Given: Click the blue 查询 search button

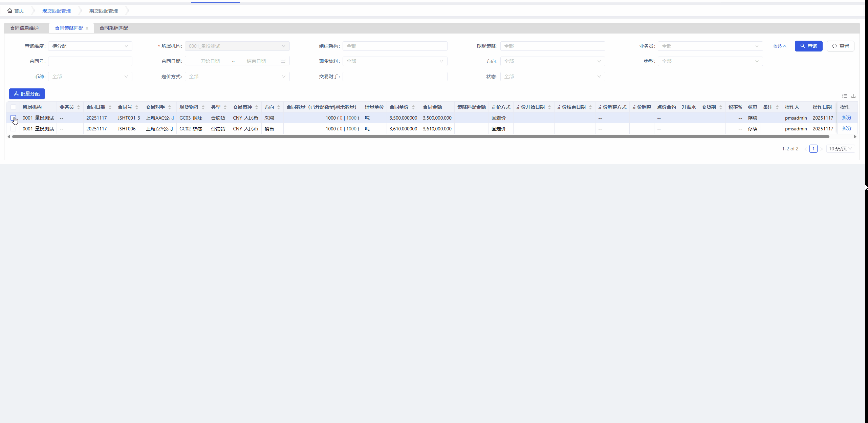Looking at the screenshot, I should 808,46.
